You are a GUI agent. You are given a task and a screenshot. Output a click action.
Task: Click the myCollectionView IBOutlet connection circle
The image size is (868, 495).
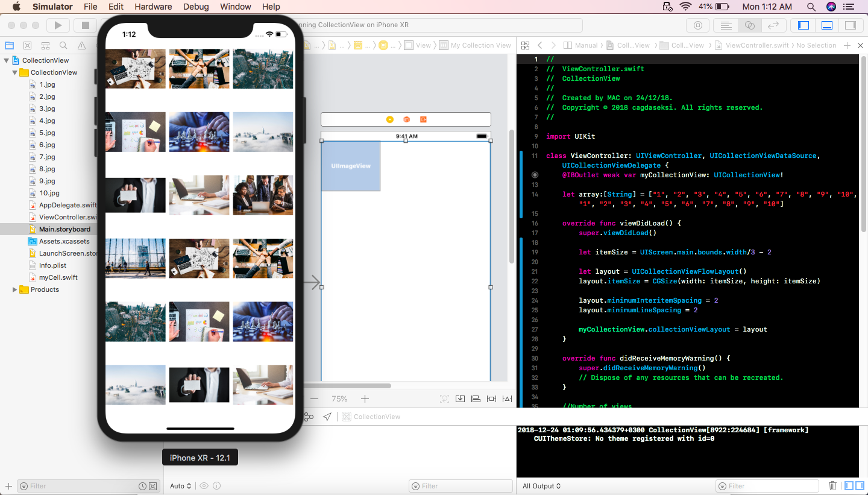pyautogui.click(x=534, y=175)
